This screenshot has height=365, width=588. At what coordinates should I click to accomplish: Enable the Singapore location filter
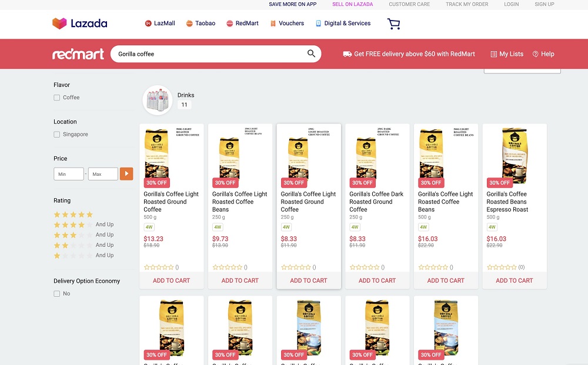click(x=56, y=135)
